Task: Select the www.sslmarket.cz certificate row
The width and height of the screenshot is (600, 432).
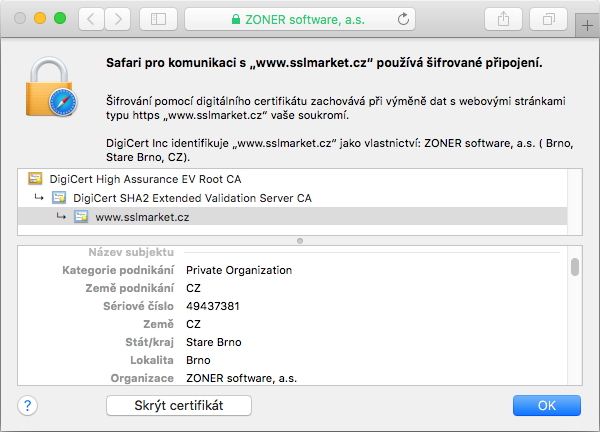Action: (x=292, y=217)
